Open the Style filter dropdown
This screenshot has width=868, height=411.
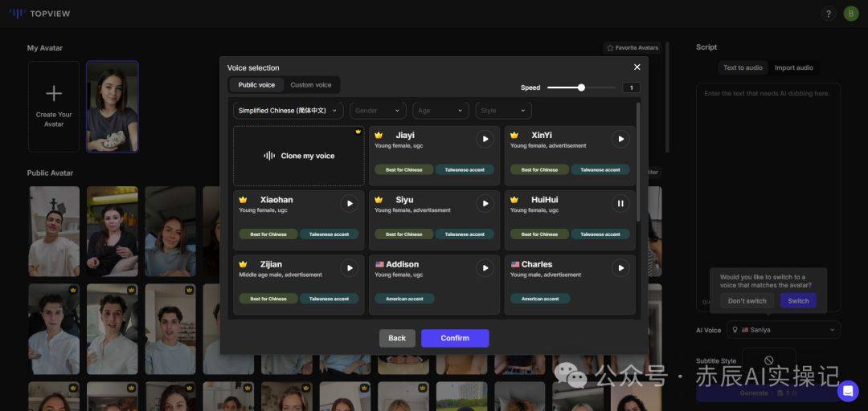coord(503,111)
